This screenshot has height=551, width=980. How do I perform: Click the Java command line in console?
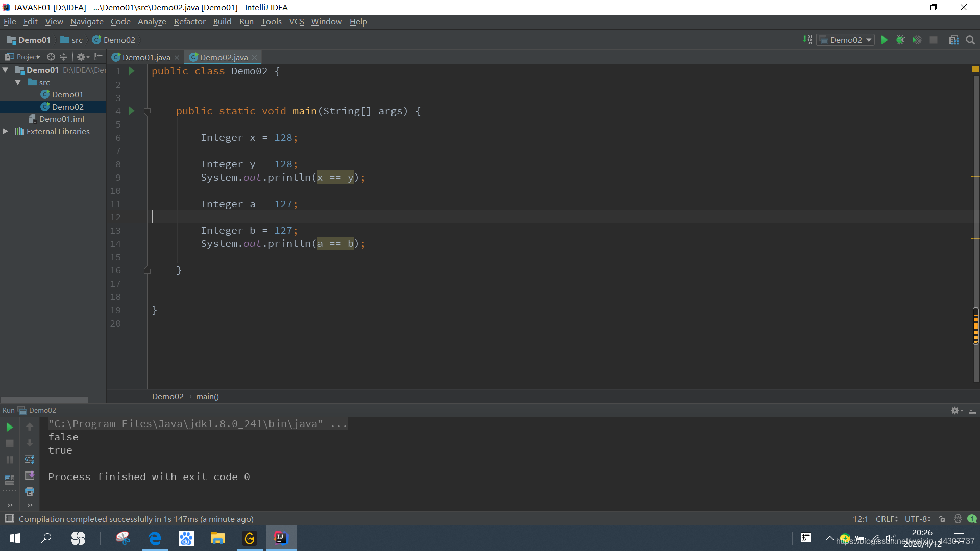pyautogui.click(x=198, y=423)
